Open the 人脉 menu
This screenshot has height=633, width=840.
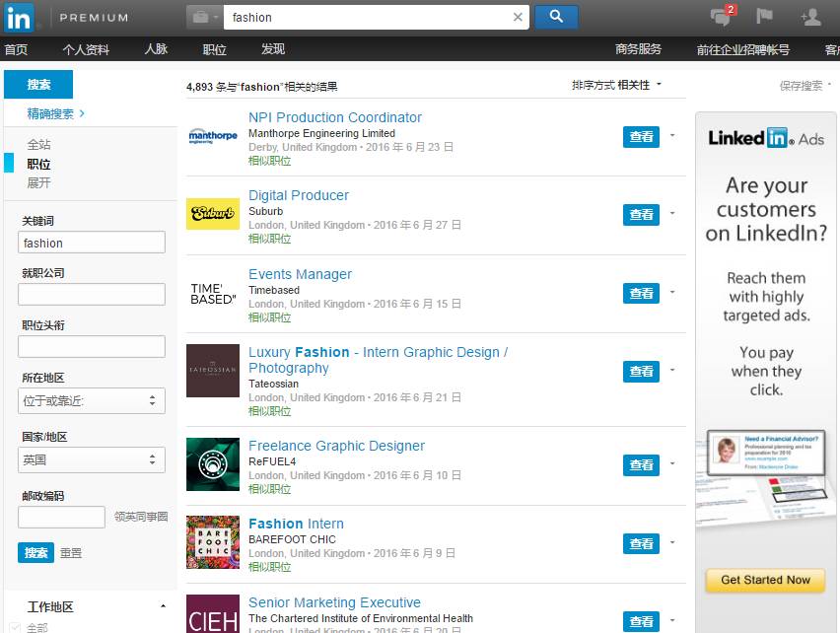[156, 49]
